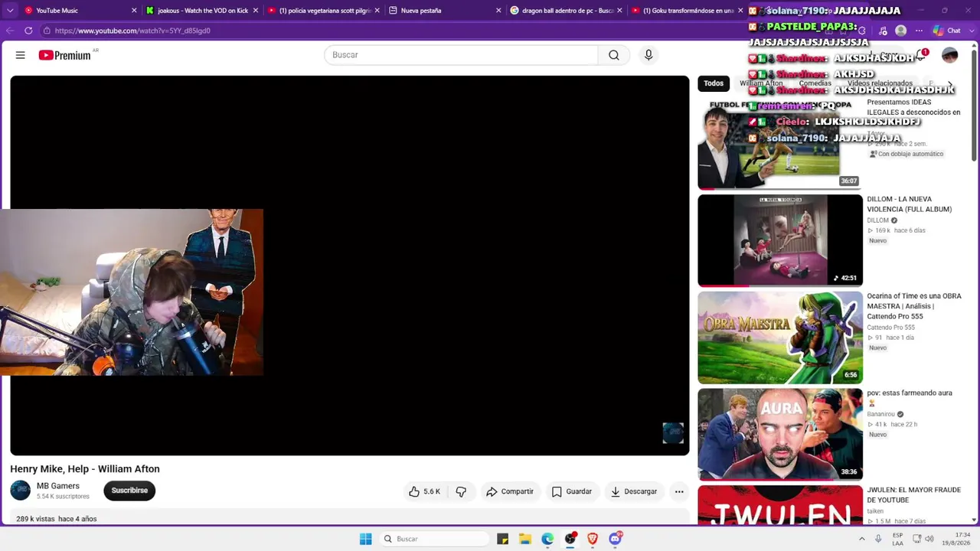Open the MB Gamers channel name link
Screen dimensions: 980x551
point(58,486)
